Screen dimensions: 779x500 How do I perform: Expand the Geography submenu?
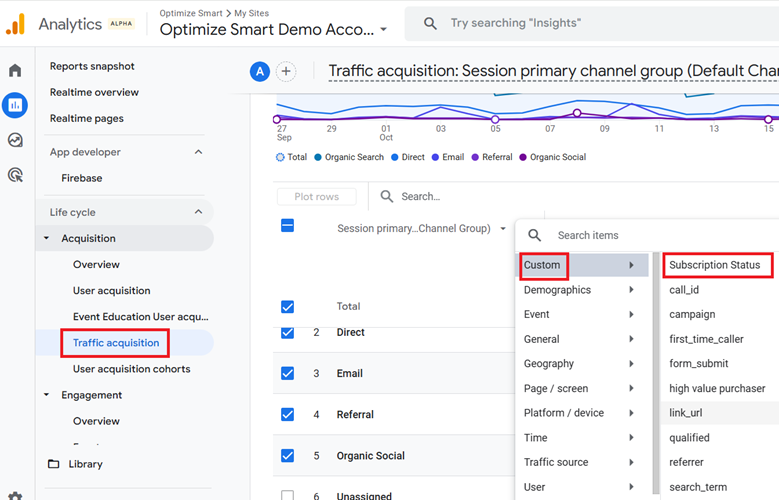click(631, 363)
